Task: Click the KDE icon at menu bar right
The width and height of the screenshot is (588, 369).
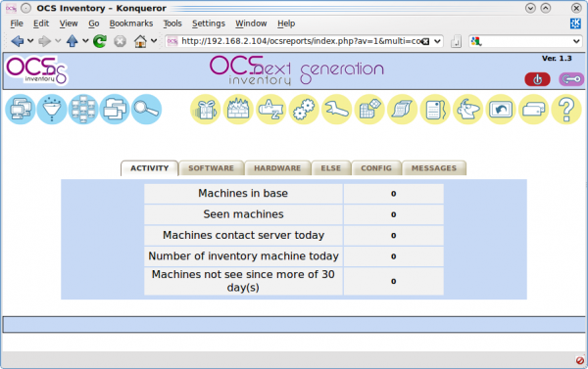Action: (575, 23)
